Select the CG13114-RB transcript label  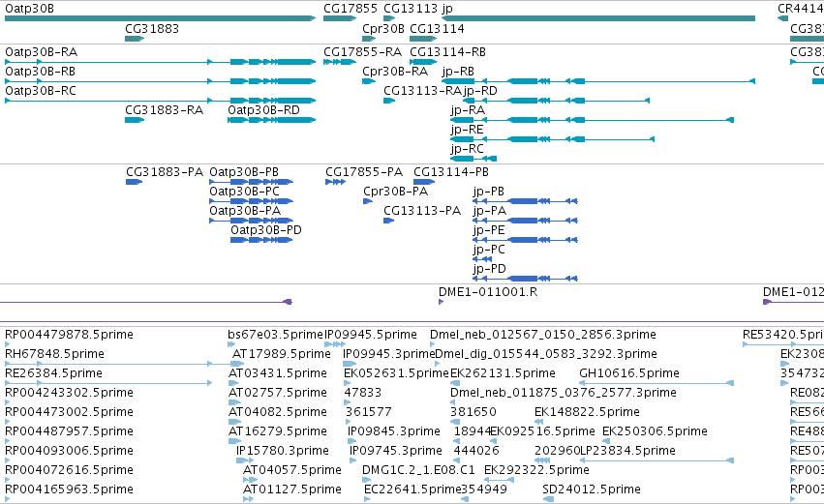[x=447, y=52]
